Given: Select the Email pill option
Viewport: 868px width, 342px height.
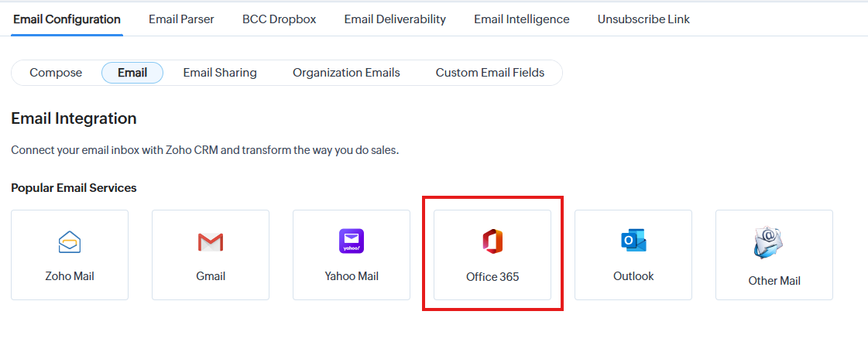Looking at the screenshot, I should pyautogui.click(x=132, y=73).
